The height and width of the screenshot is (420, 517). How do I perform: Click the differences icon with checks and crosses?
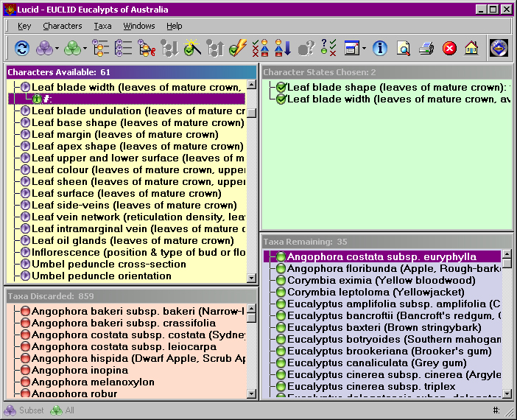tap(261, 48)
